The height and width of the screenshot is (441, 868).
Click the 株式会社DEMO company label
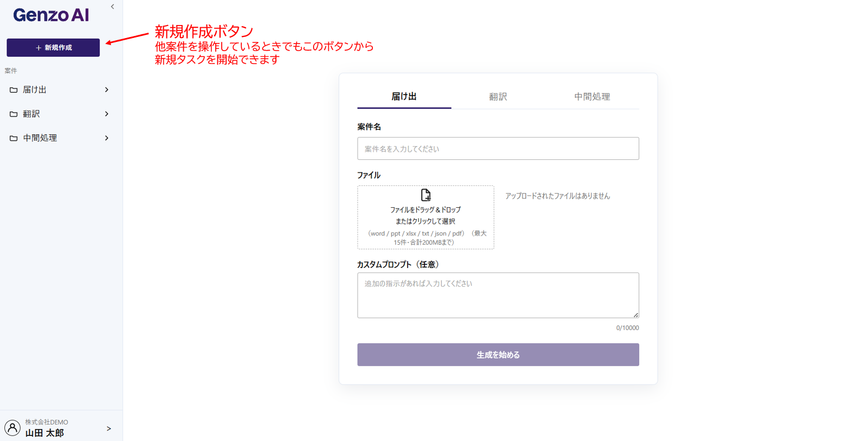tap(47, 422)
